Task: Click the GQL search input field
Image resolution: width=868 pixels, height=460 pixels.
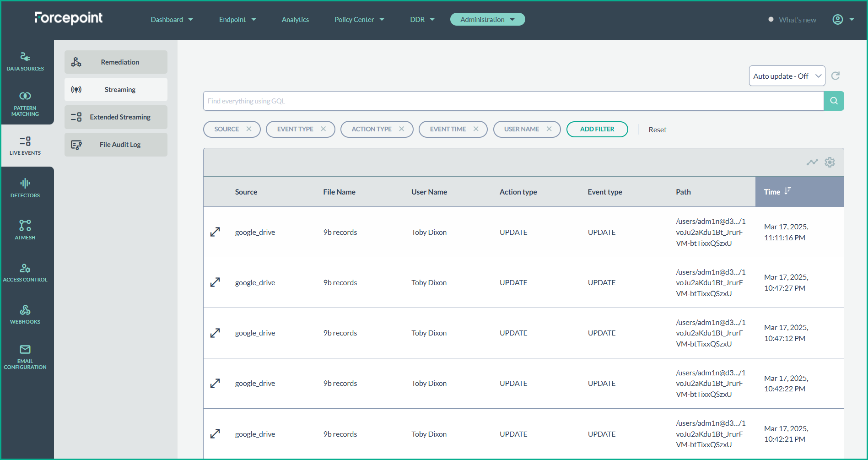Action: click(x=512, y=101)
